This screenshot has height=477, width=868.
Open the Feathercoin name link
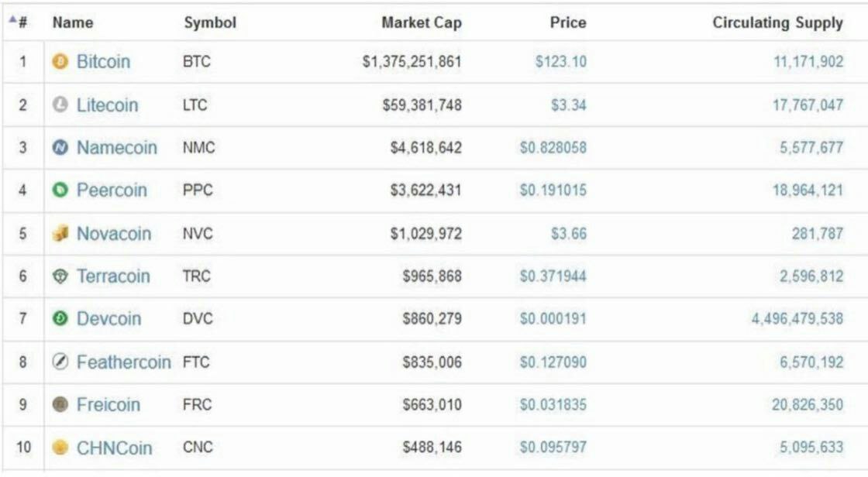pos(123,362)
